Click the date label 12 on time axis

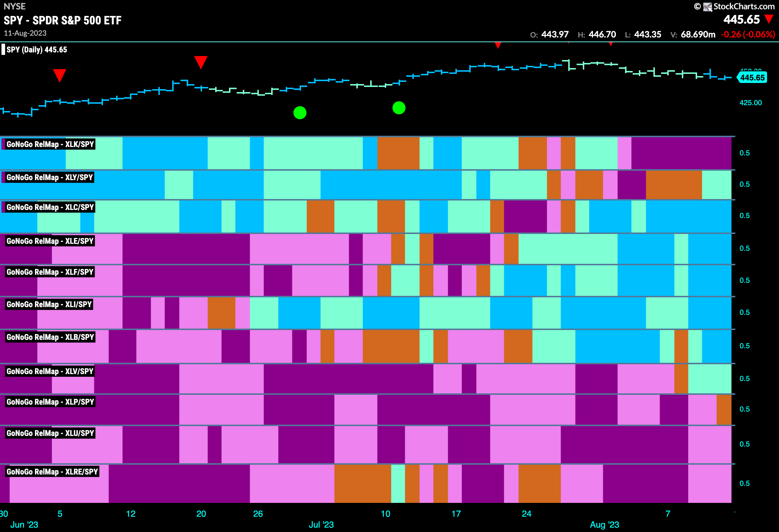(x=131, y=514)
